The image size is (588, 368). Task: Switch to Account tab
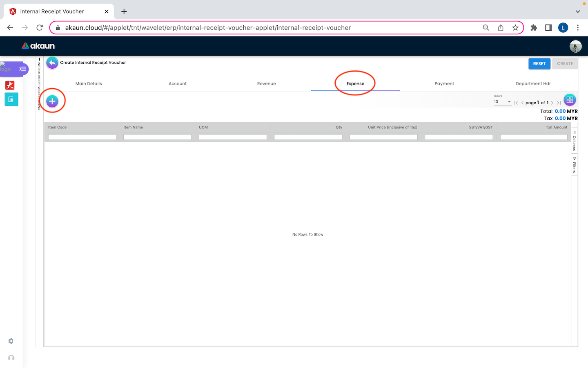(178, 83)
